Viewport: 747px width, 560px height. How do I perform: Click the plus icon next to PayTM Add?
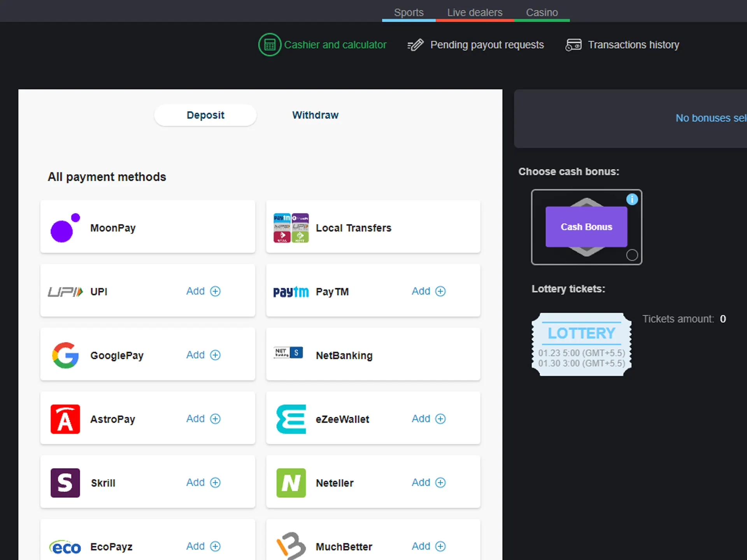click(440, 291)
